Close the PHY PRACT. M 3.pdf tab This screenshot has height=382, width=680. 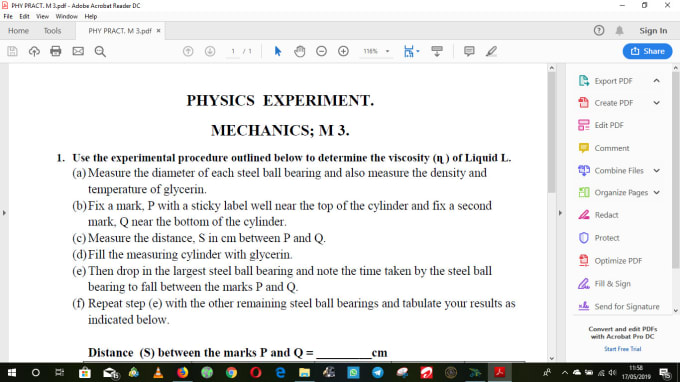point(158,31)
